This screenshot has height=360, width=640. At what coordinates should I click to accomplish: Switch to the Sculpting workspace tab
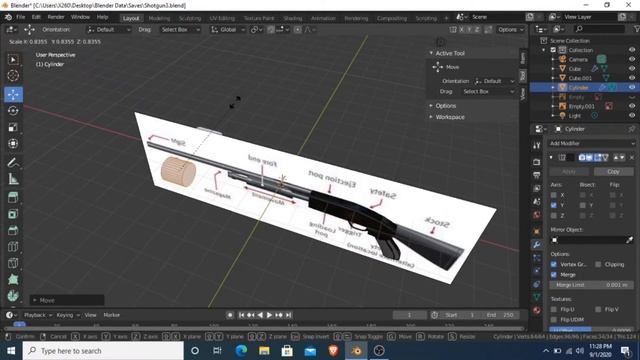pos(190,18)
